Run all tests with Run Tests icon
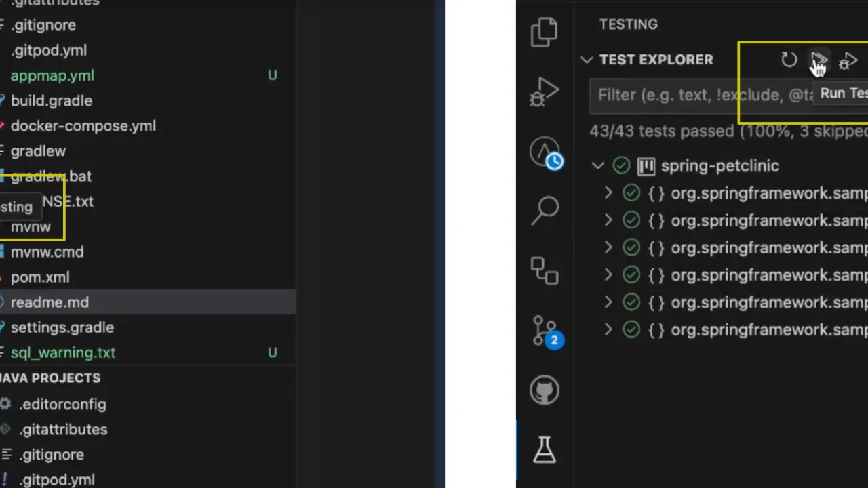Image resolution: width=868 pixels, height=488 pixels. 818,60
